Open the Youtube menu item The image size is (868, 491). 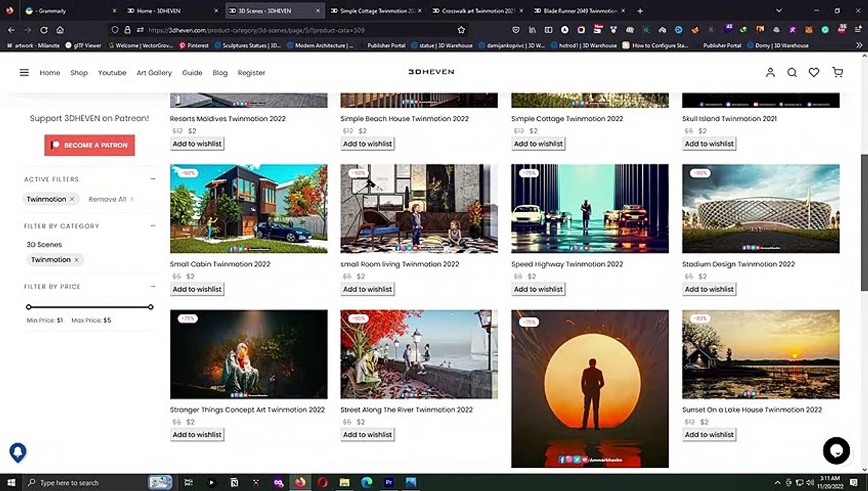112,72
